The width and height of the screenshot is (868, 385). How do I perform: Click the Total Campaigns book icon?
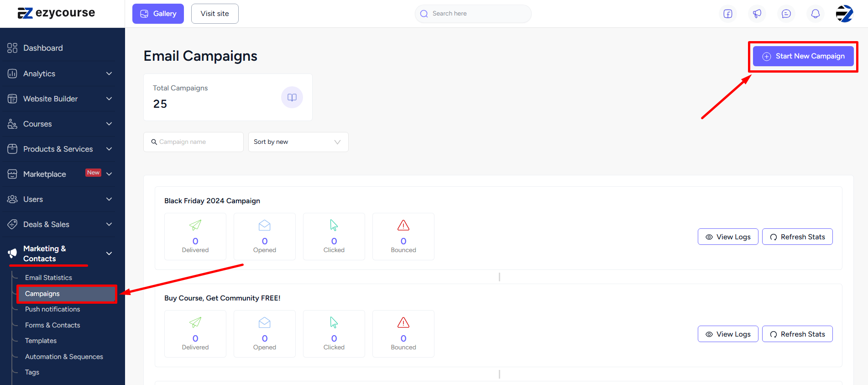tap(292, 97)
